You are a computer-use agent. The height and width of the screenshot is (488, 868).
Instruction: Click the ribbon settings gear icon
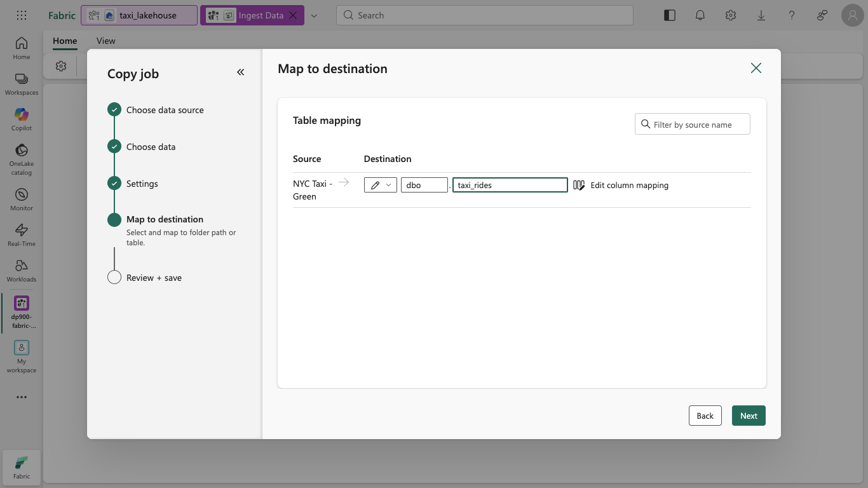point(61,66)
